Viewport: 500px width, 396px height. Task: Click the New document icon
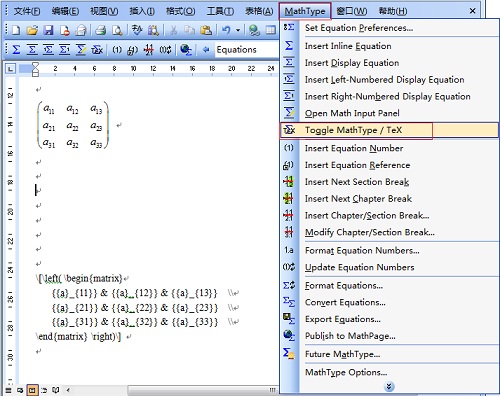pyautogui.click(x=16, y=31)
